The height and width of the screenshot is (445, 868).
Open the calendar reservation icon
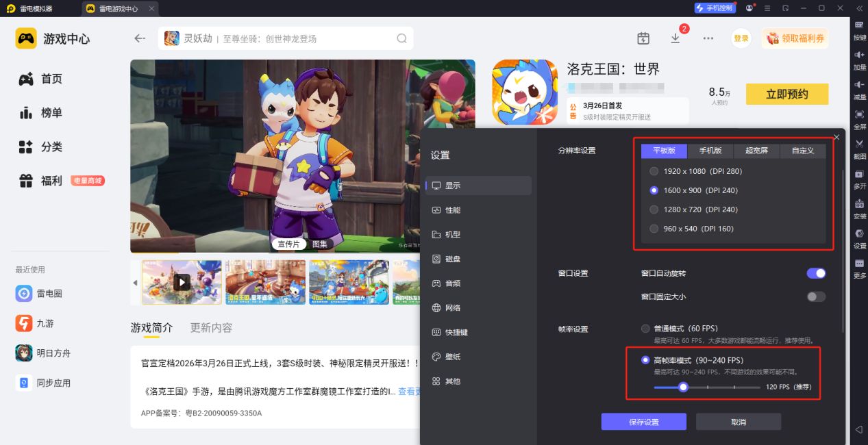643,38
